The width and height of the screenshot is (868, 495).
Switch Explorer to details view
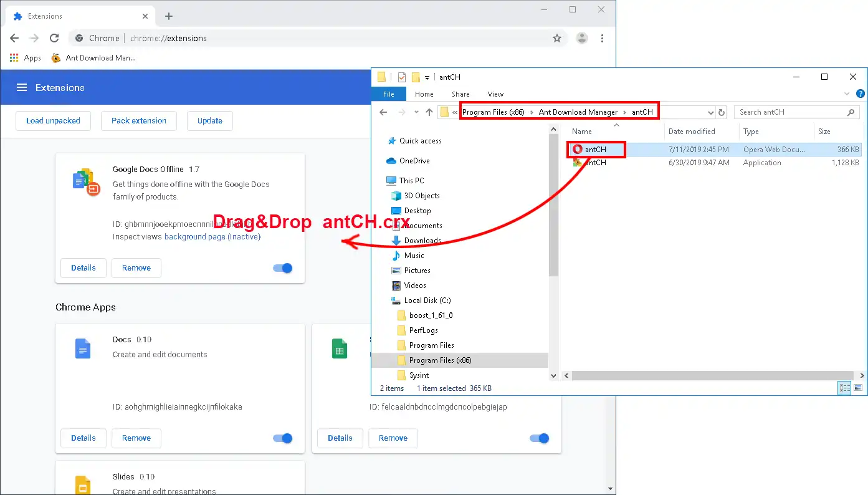coord(844,388)
